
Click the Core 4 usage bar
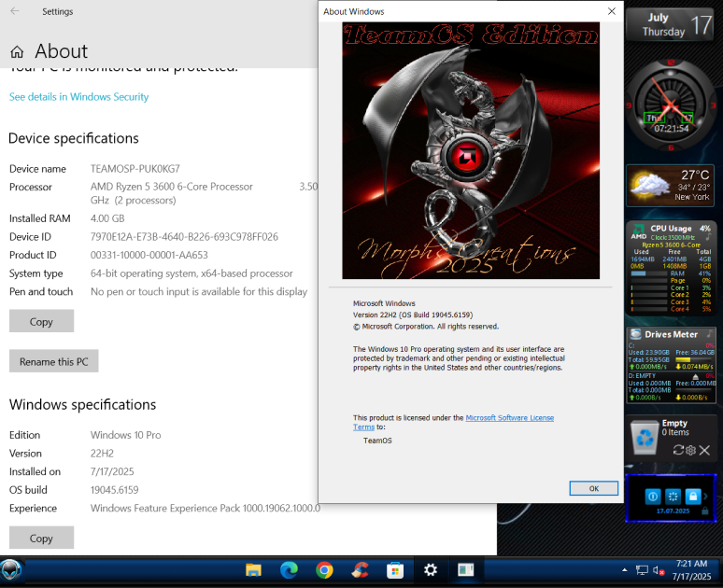point(649,309)
